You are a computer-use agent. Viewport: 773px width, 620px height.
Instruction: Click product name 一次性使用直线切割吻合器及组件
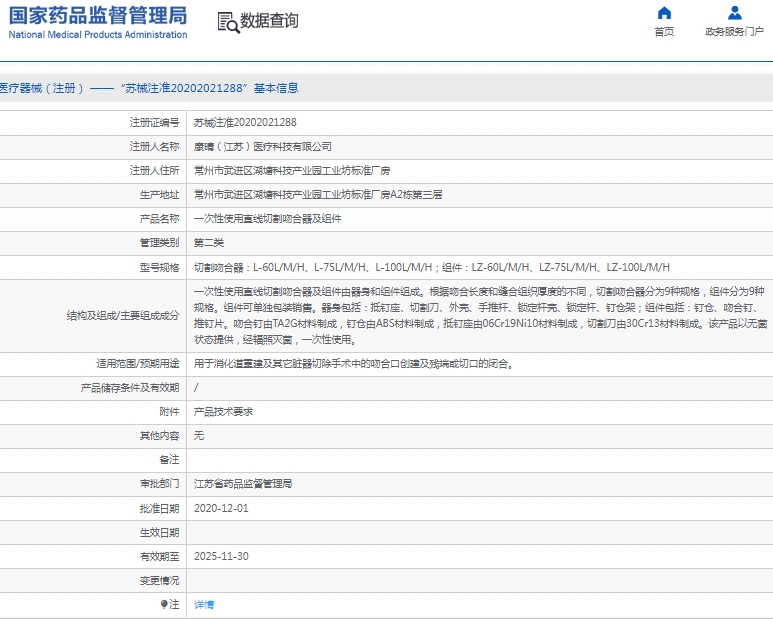click(x=267, y=219)
